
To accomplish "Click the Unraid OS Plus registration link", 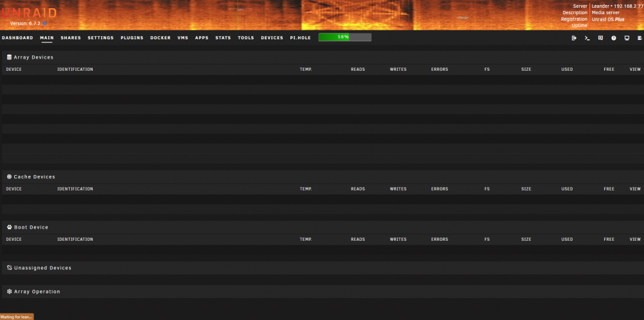I will 608,19.
